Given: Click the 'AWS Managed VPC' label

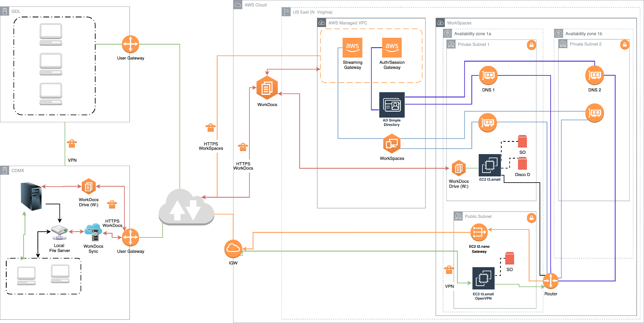Looking at the screenshot, I should [348, 23].
